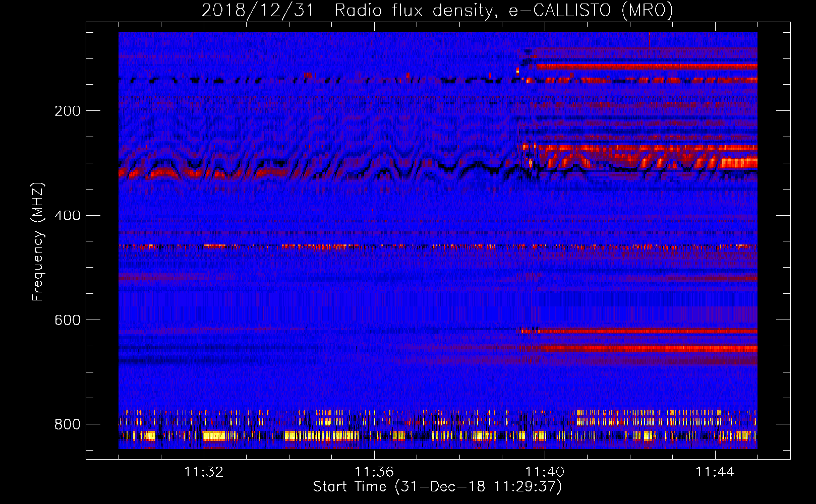This screenshot has height=504, width=816.
Task: Click the '11:32' time tick label
Action: pyautogui.click(x=204, y=472)
